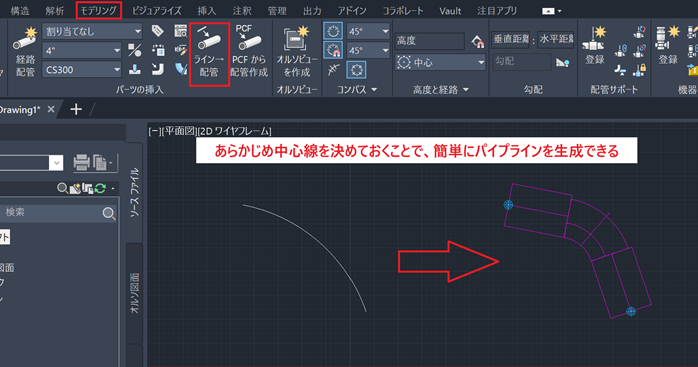Click 配管サポート 登録 create support icon
This screenshot has height=367, width=698.
(x=594, y=45)
